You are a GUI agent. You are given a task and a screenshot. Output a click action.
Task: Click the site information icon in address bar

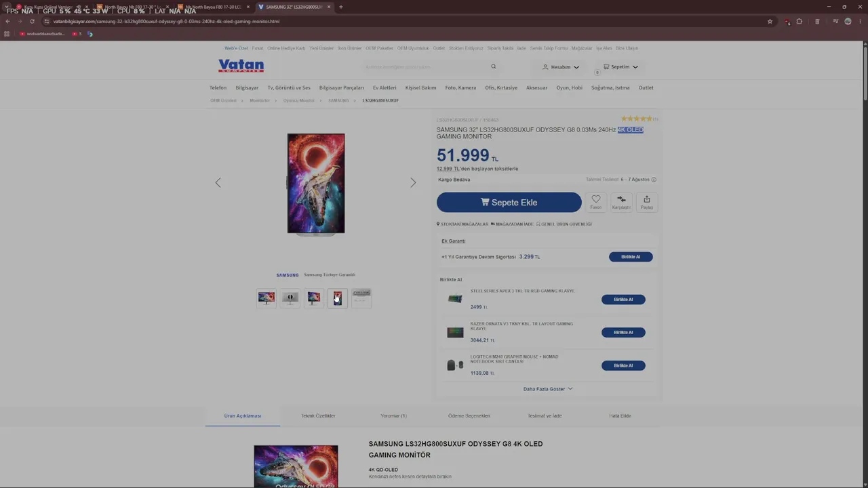[46, 21]
